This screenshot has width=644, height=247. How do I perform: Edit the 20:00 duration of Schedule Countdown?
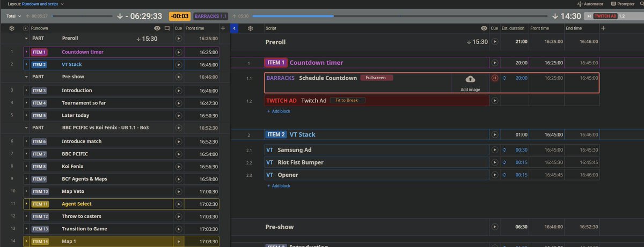click(x=521, y=78)
